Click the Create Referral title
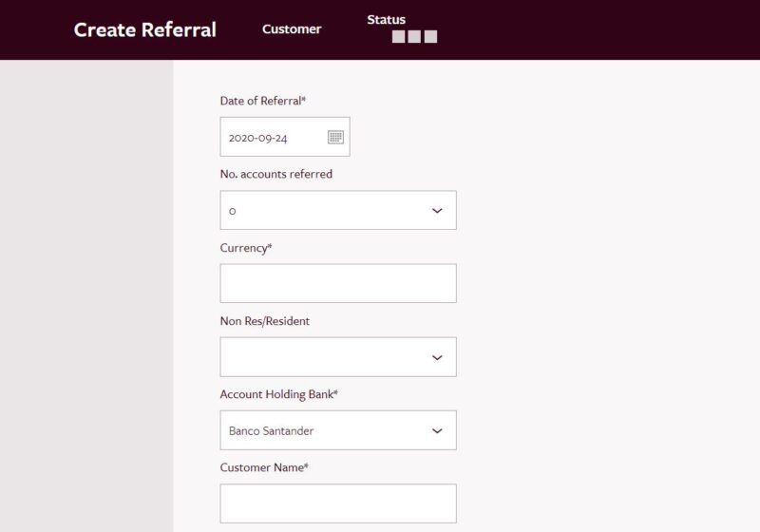The height and width of the screenshot is (532, 760). pyautogui.click(x=145, y=29)
